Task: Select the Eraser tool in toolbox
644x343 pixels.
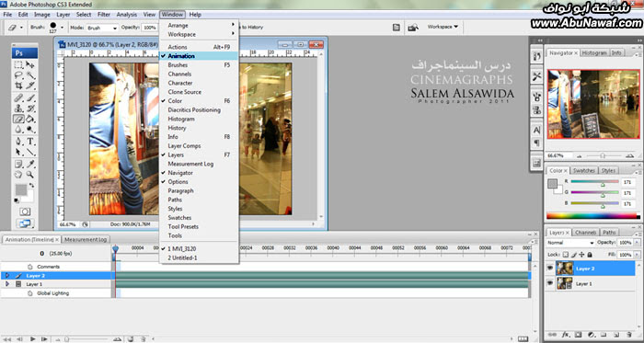Action: coord(19,119)
